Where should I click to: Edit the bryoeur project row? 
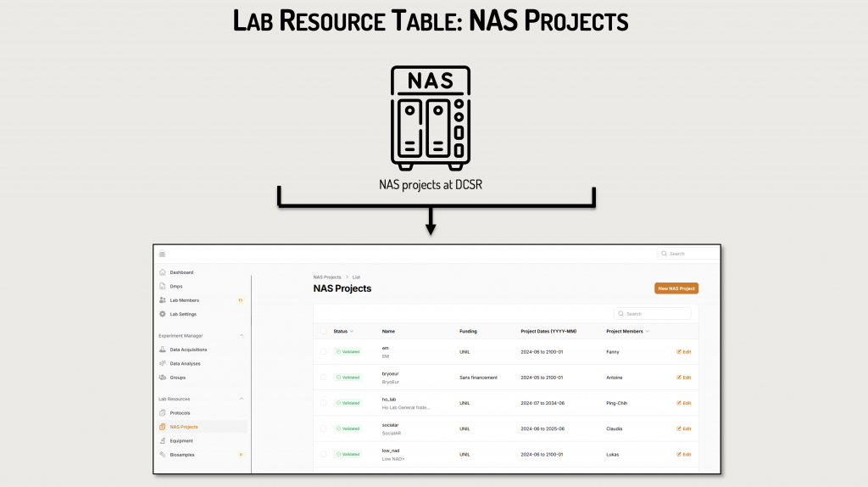click(x=683, y=378)
